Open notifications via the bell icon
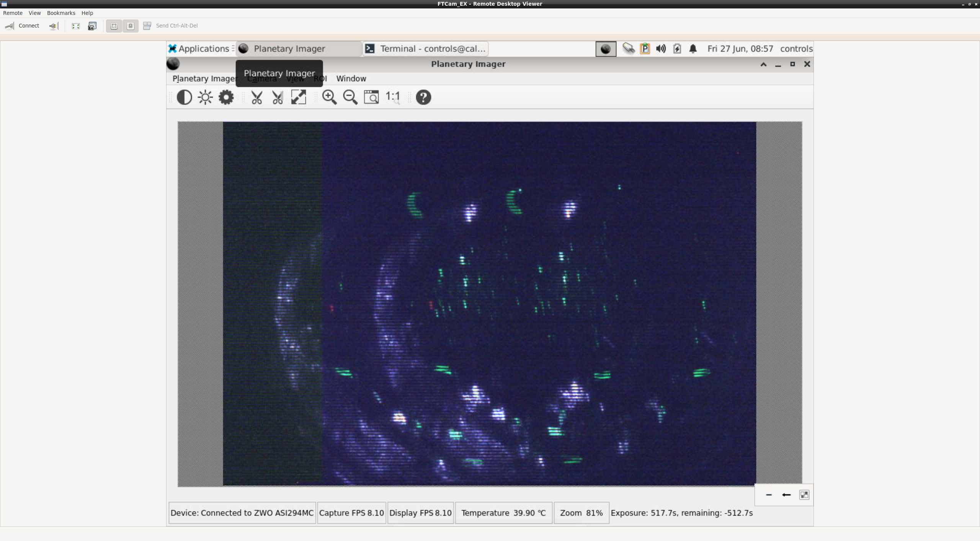The height and width of the screenshot is (541, 980). point(693,49)
